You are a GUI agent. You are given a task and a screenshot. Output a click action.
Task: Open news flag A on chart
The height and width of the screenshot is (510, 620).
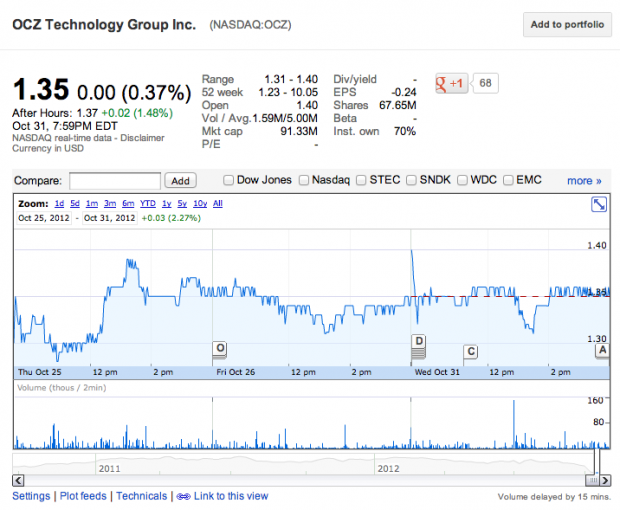click(x=602, y=350)
